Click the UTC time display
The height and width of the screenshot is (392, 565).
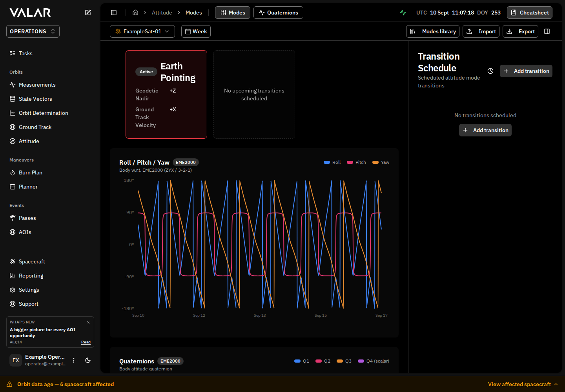pyautogui.click(x=445, y=13)
